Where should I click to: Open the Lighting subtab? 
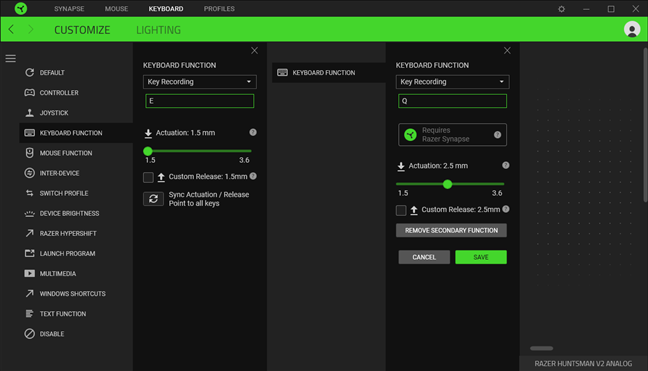tap(158, 30)
